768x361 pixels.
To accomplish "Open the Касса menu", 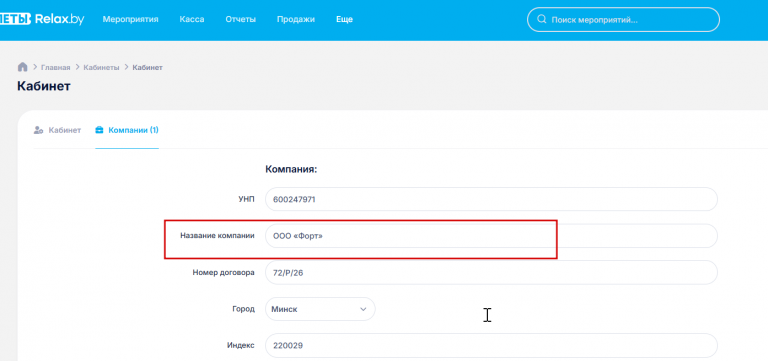I will click(x=192, y=20).
